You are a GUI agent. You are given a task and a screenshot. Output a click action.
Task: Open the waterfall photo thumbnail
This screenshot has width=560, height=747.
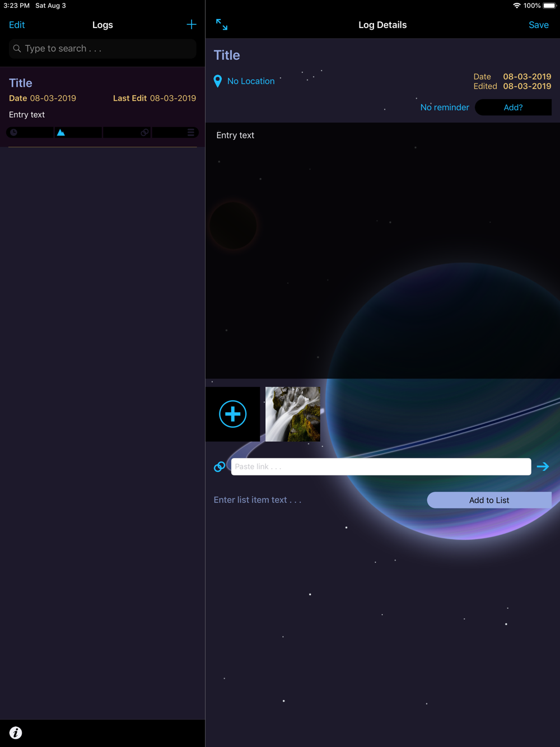(x=293, y=414)
